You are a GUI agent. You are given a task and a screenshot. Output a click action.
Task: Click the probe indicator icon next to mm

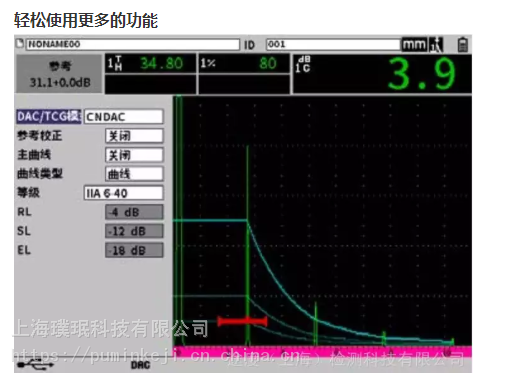(x=436, y=44)
